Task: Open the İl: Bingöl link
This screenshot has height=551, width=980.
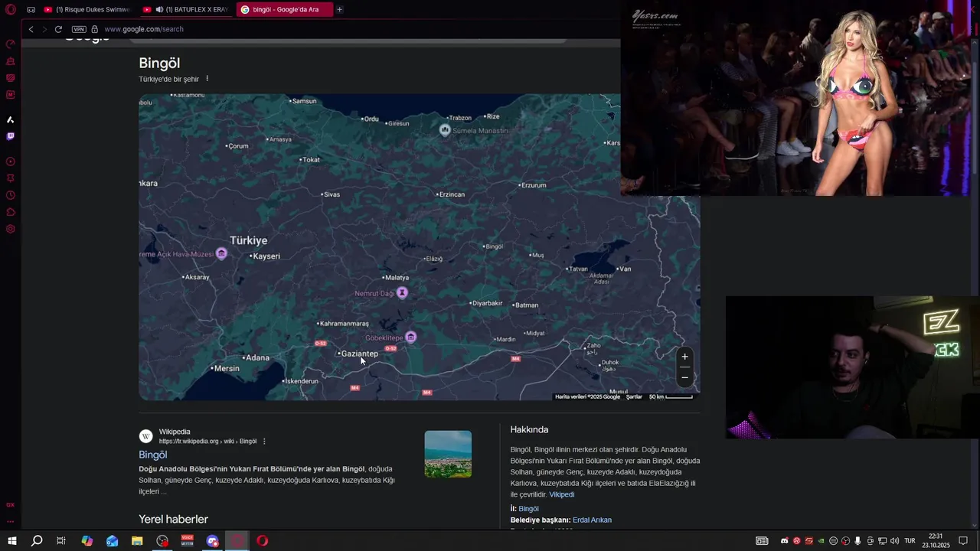Action: (x=528, y=509)
